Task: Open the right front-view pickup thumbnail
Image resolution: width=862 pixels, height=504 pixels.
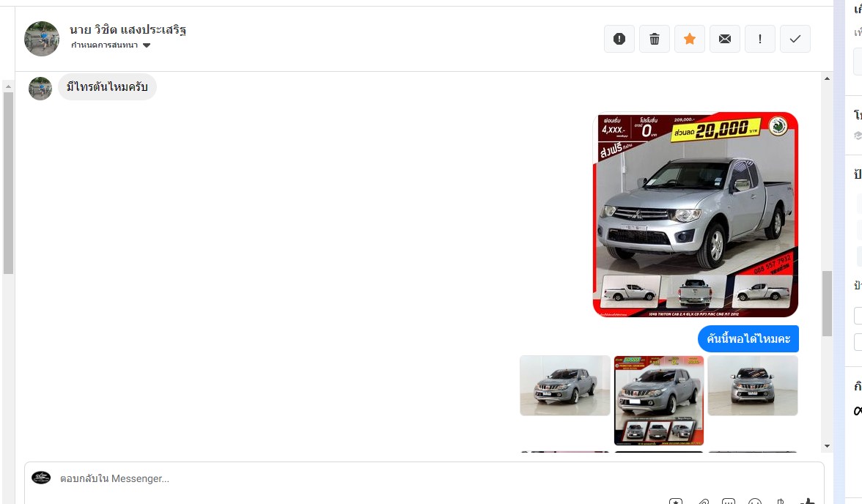Action: (753, 385)
